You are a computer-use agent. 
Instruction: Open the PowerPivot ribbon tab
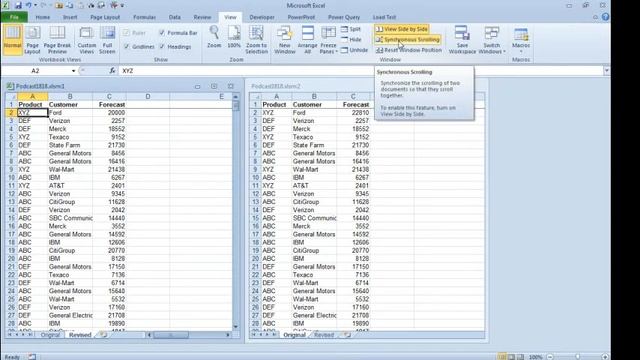click(x=301, y=17)
